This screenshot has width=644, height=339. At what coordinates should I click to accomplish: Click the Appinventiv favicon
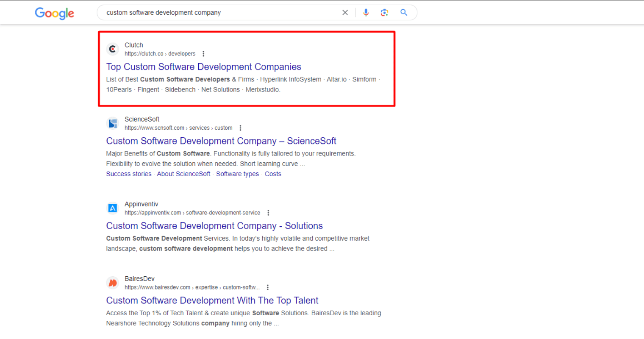point(112,208)
